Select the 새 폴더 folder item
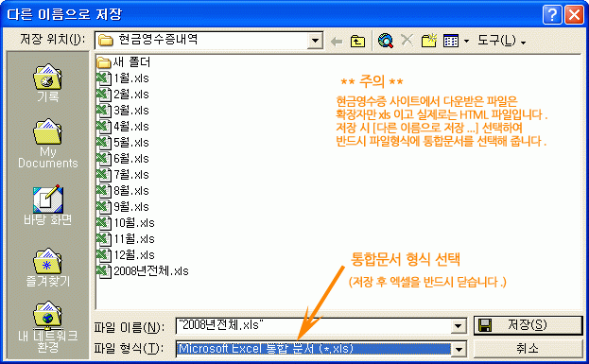The height and width of the screenshot is (364, 589). pyautogui.click(x=124, y=62)
